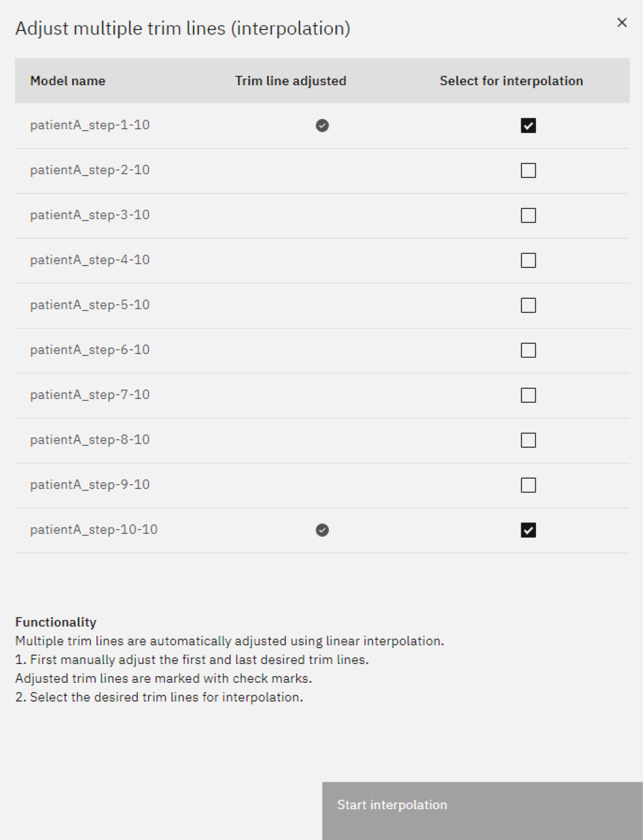Click the adjusted check icon for patientA_step-10-10
This screenshot has height=840, width=643.
(x=322, y=531)
